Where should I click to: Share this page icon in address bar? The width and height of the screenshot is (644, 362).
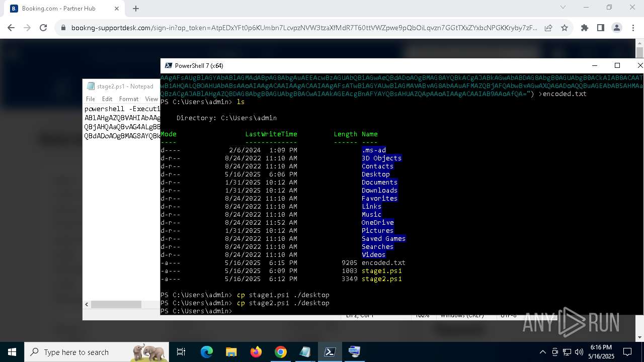pyautogui.click(x=548, y=28)
